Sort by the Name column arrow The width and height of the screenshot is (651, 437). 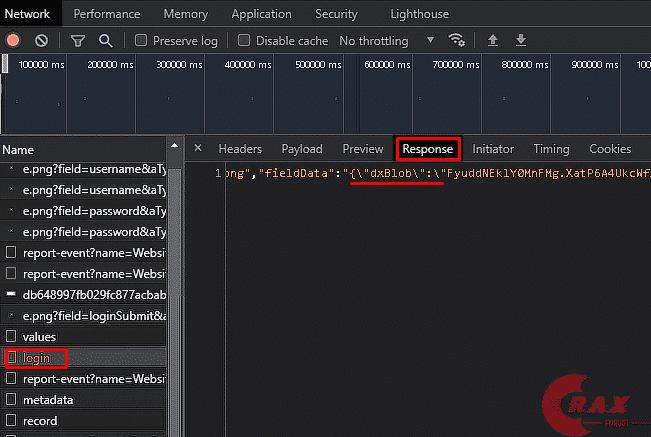pos(174,146)
